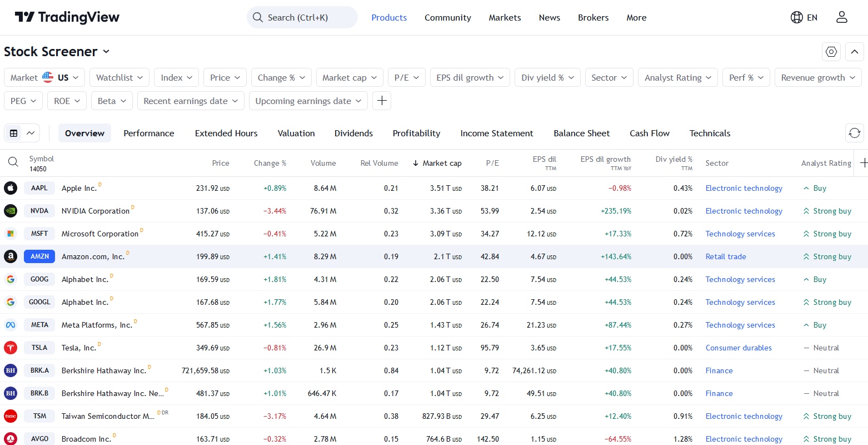Open the Amazon logo icon
This screenshot has width=868, height=445.
[11, 256]
